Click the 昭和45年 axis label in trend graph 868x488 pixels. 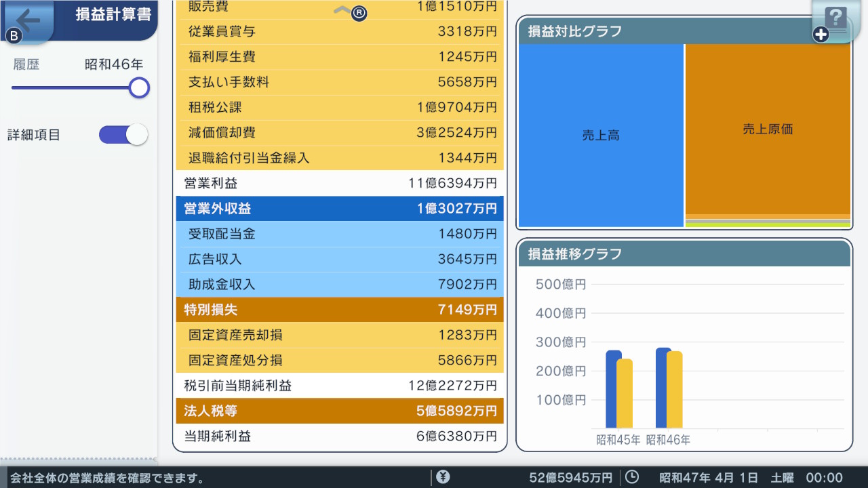click(618, 440)
